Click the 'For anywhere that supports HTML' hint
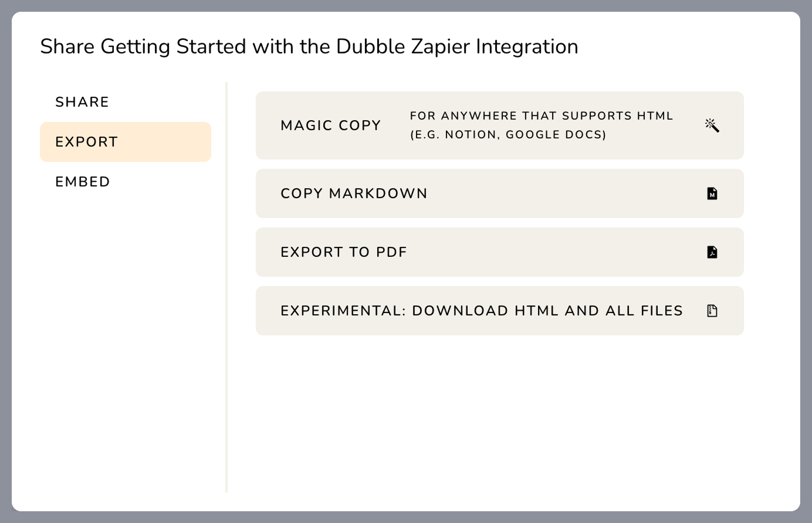Viewport: 812px width, 523px height. pyautogui.click(x=542, y=116)
